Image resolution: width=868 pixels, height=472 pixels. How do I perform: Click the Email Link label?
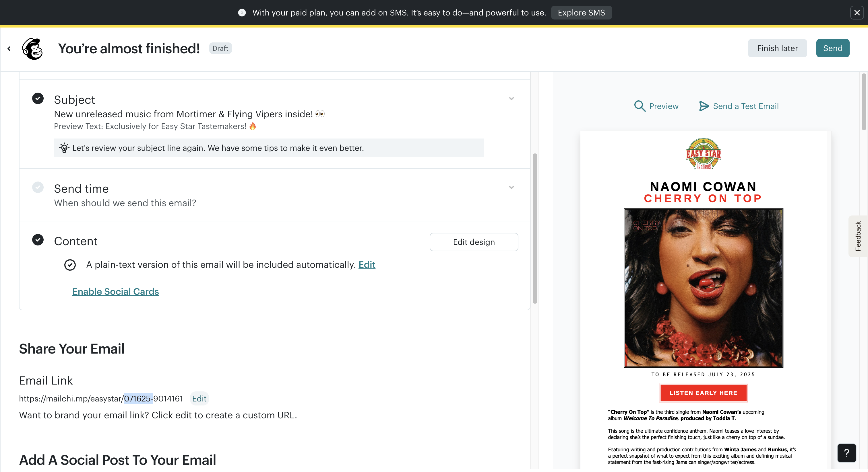pos(46,381)
